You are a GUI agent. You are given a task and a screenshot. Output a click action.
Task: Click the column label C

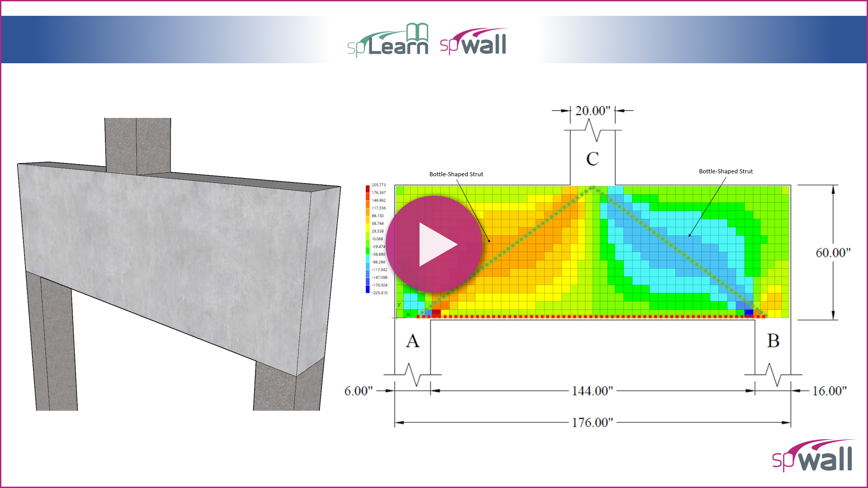[x=592, y=159]
